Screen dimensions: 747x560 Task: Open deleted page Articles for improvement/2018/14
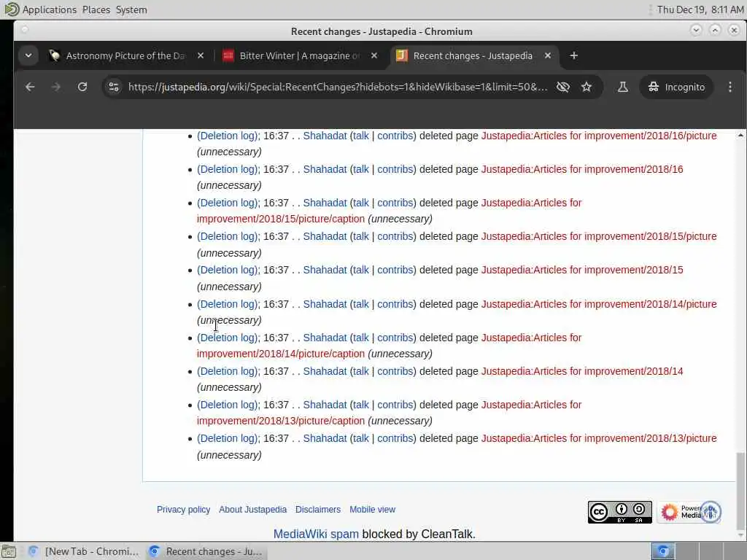582,371
